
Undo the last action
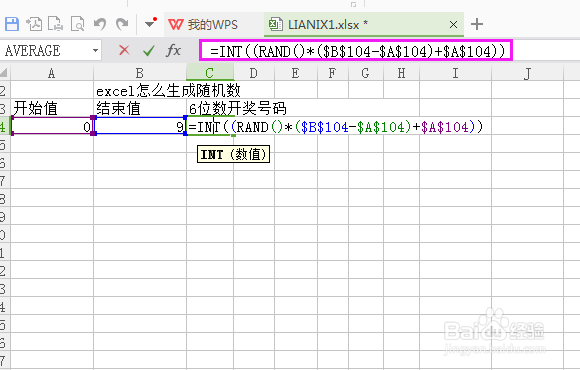[x=100, y=24]
